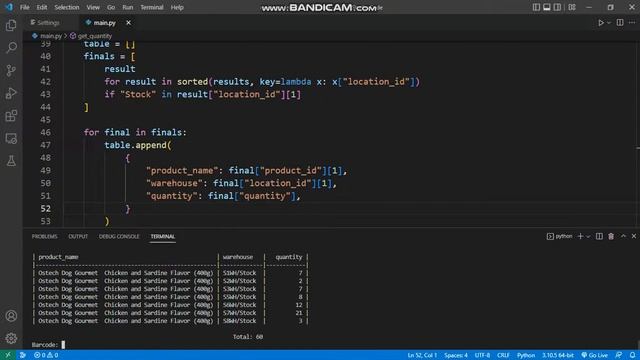Image resolution: width=640 pixels, height=360 pixels.
Task: Toggle primary side bar layout button
Action: (x=536, y=7)
